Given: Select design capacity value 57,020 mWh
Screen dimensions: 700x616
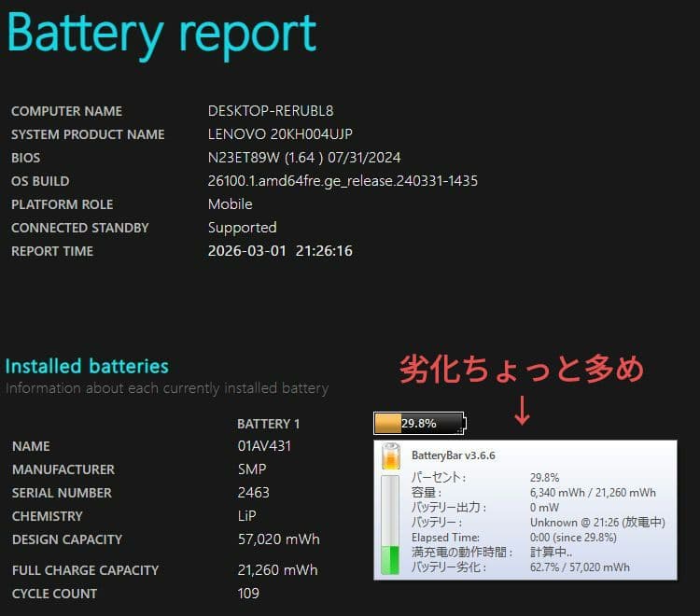Looking at the screenshot, I should [x=278, y=539].
